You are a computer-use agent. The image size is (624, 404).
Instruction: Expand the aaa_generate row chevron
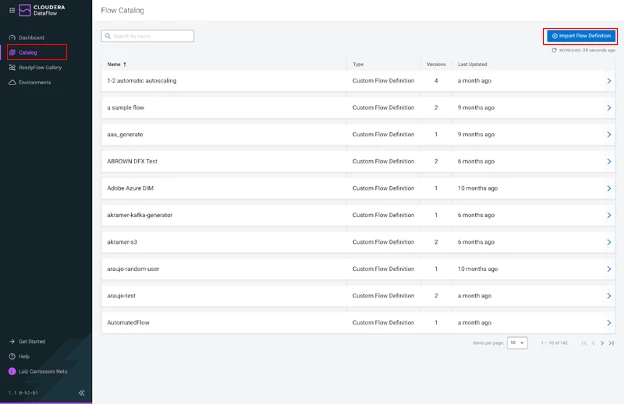[x=609, y=135]
